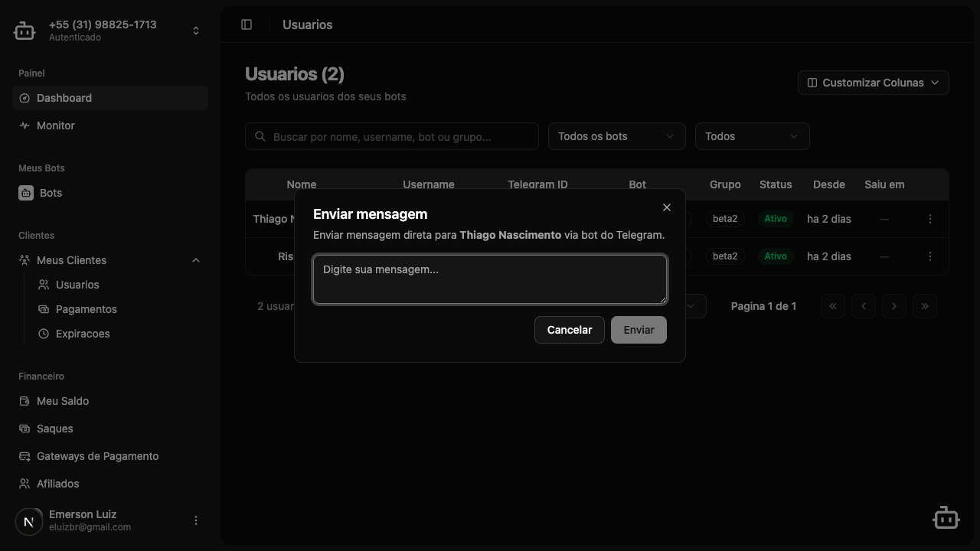This screenshot has height=551, width=980.
Task: Open Monitor in sidebar
Action: 110,126
